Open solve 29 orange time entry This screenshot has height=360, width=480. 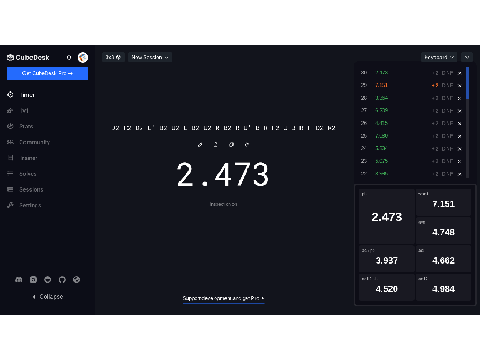[x=382, y=85]
